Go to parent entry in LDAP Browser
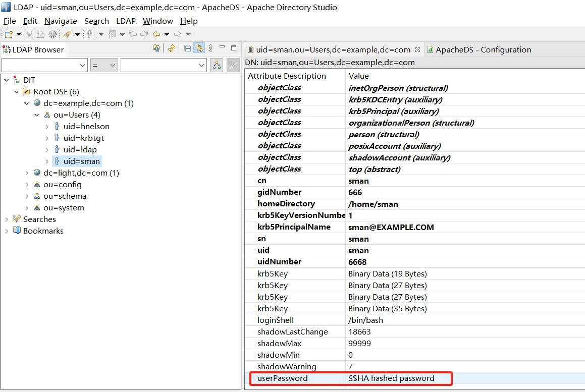 (x=156, y=48)
